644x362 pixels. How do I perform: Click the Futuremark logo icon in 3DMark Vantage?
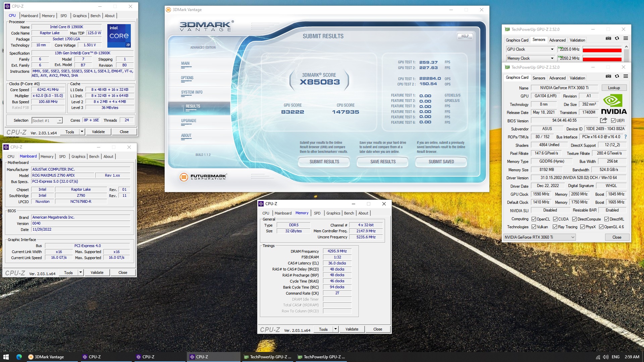tap(183, 177)
